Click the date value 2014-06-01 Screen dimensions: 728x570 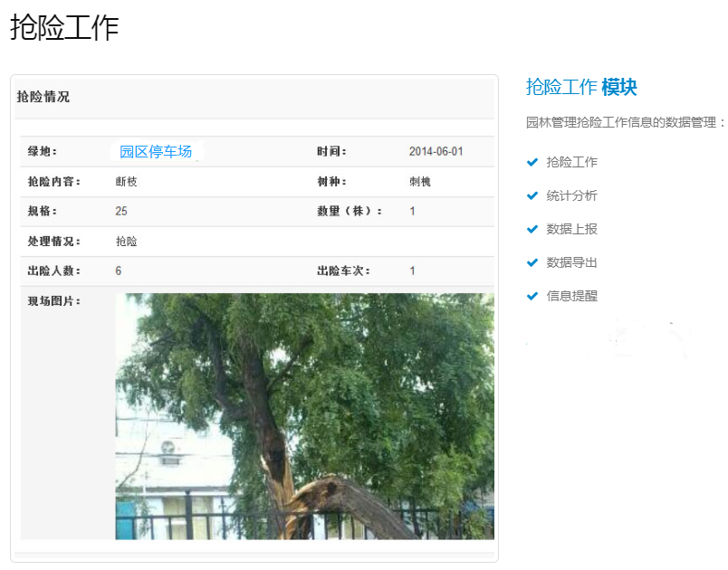[436, 152]
